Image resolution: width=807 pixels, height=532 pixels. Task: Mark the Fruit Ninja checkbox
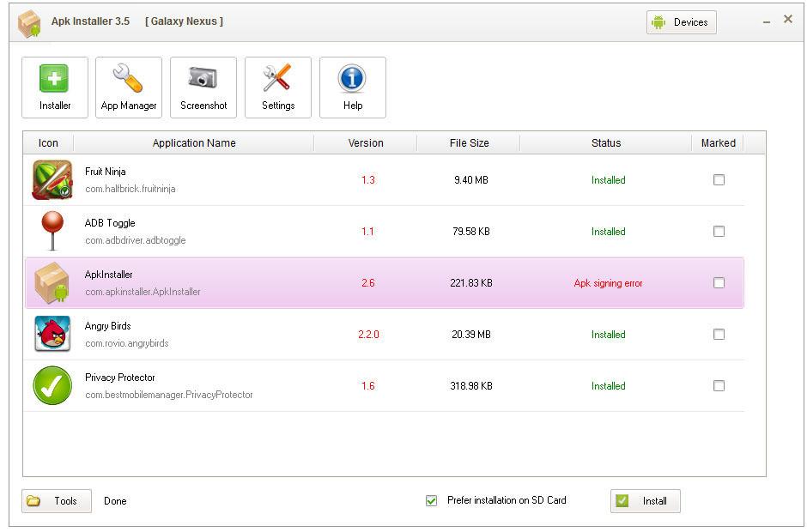click(x=719, y=180)
